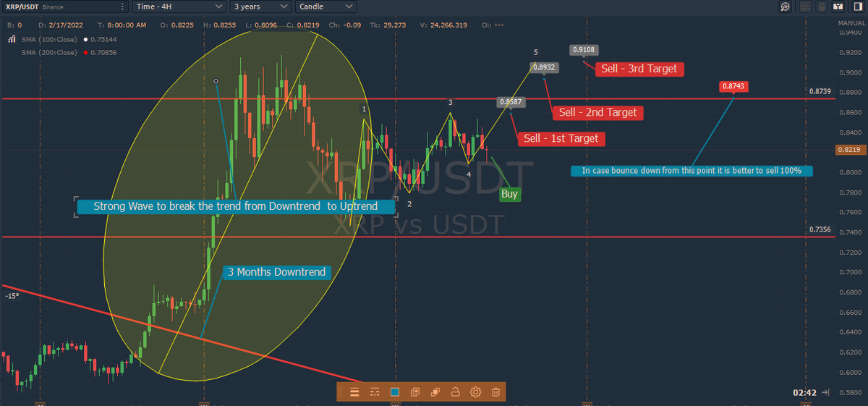Click the 02:42 candle countdown timer

(x=804, y=392)
